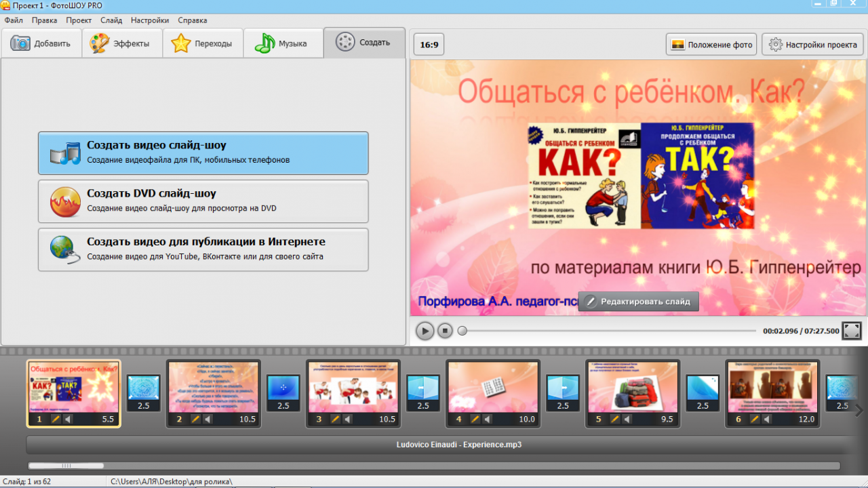Image resolution: width=868 pixels, height=488 pixels.
Task: Click Создать DVD слайд-шоу button
Action: [203, 201]
